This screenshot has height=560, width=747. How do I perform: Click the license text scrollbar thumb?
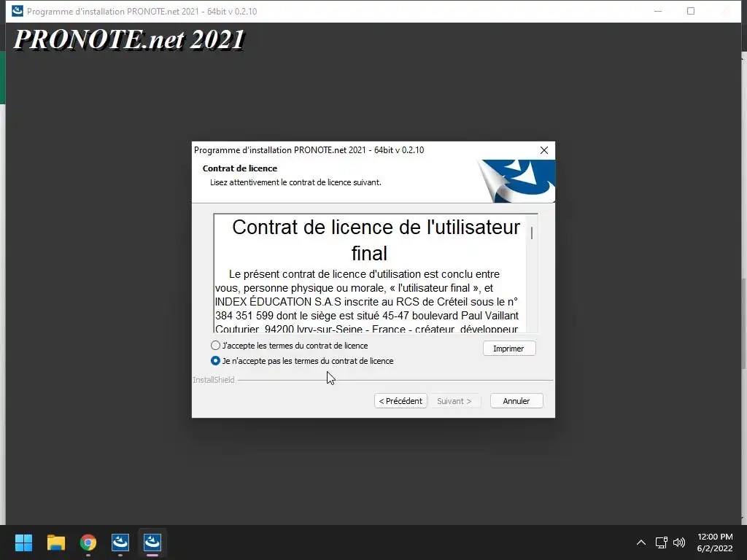(x=532, y=233)
